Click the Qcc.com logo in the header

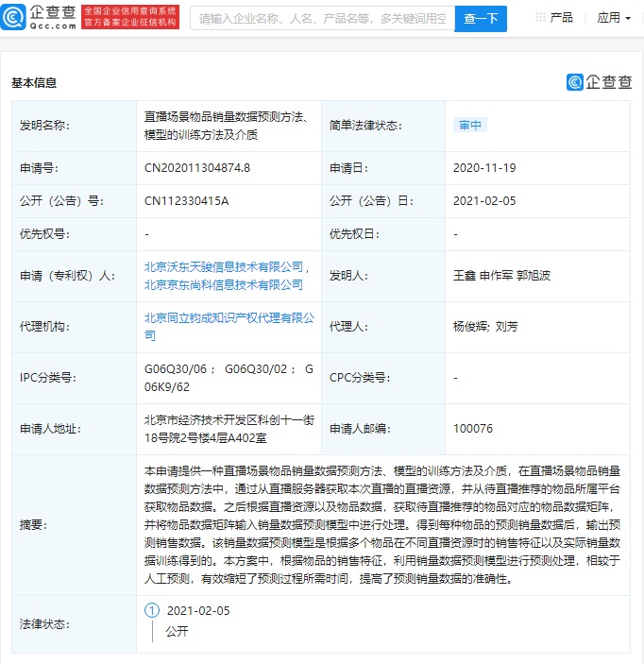tap(40, 17)
